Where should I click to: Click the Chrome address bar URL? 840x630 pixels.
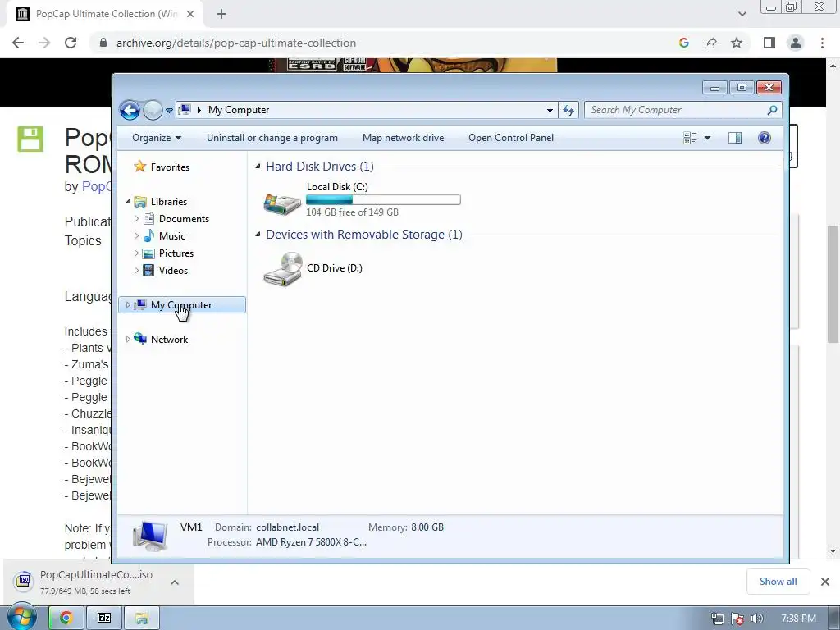click(236, 43)
